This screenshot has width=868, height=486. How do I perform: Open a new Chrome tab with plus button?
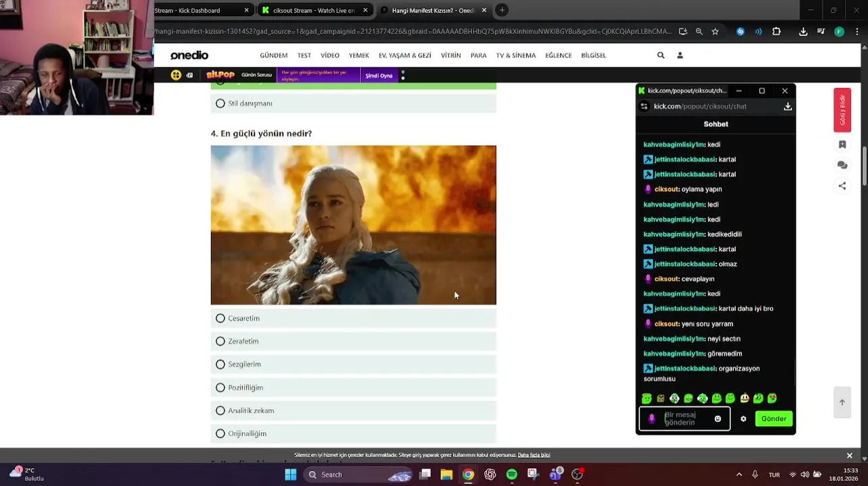(502, 10)
